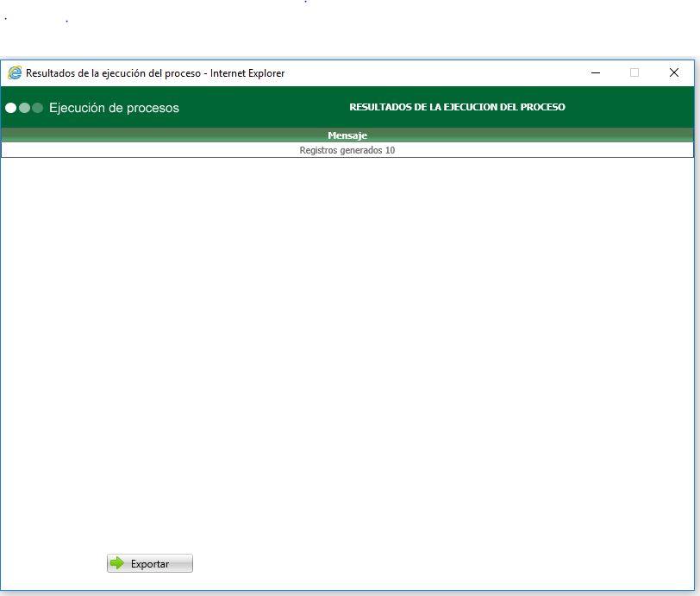Click the green arrow icon on Exportar
The image size is (700, 596).
click(118, 563)
